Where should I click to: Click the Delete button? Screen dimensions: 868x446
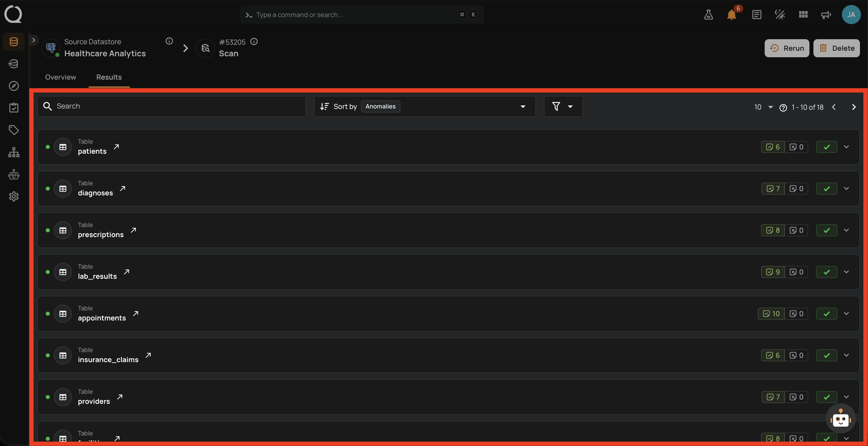tap(836, 48)
